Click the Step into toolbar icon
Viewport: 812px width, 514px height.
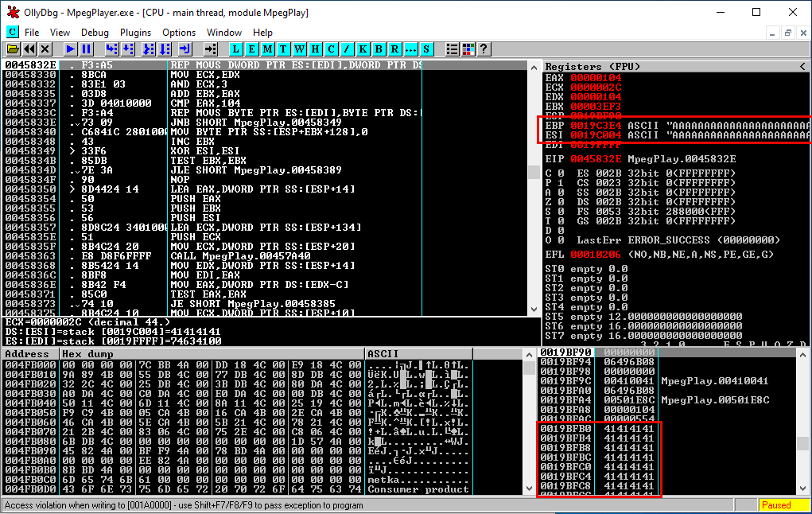coord(111,49)
